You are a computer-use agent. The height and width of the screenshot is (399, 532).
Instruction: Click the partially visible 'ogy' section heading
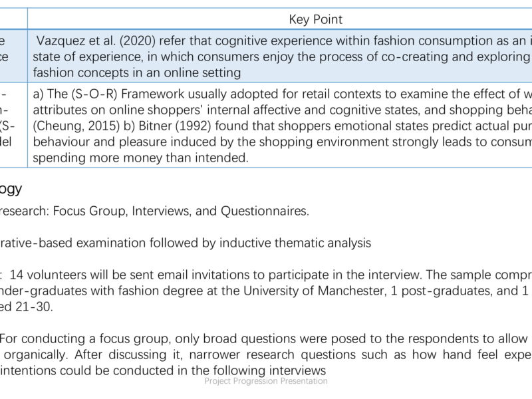point(11,189)
